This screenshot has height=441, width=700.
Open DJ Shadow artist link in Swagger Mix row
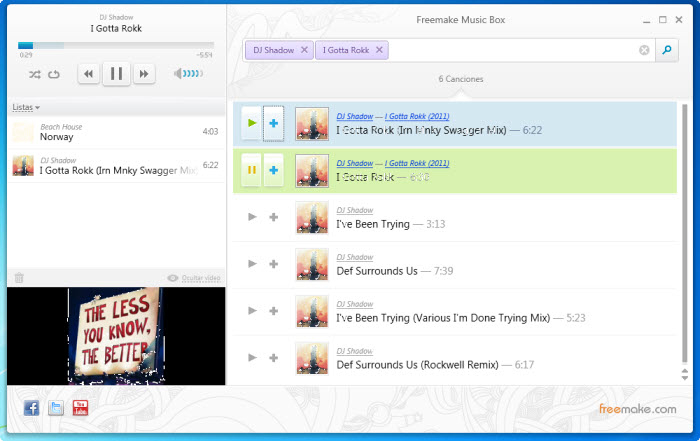pyautogui.click(x=354, y=116)
